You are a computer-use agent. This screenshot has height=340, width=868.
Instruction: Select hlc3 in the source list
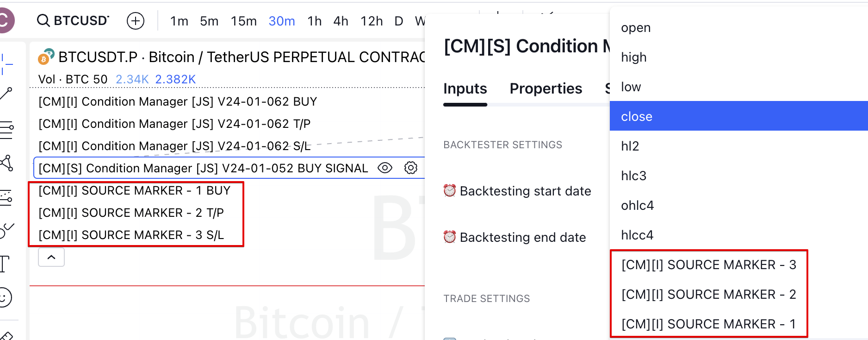click(633, 176)
